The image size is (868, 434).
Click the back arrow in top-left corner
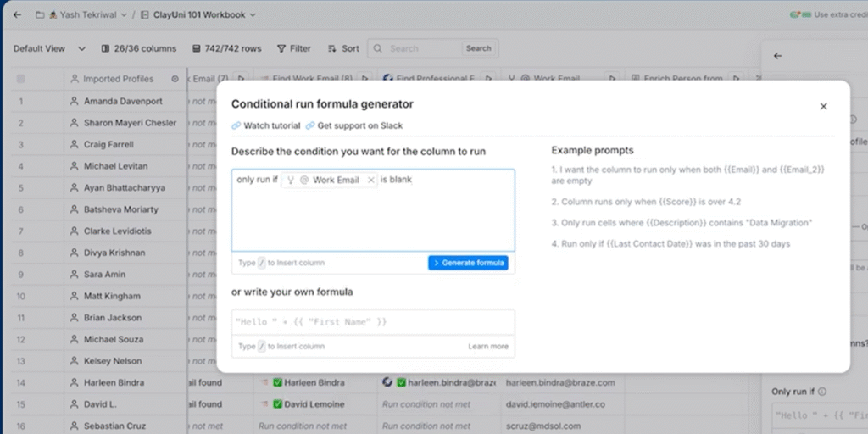pyautogui.click(x=17, y=14)
